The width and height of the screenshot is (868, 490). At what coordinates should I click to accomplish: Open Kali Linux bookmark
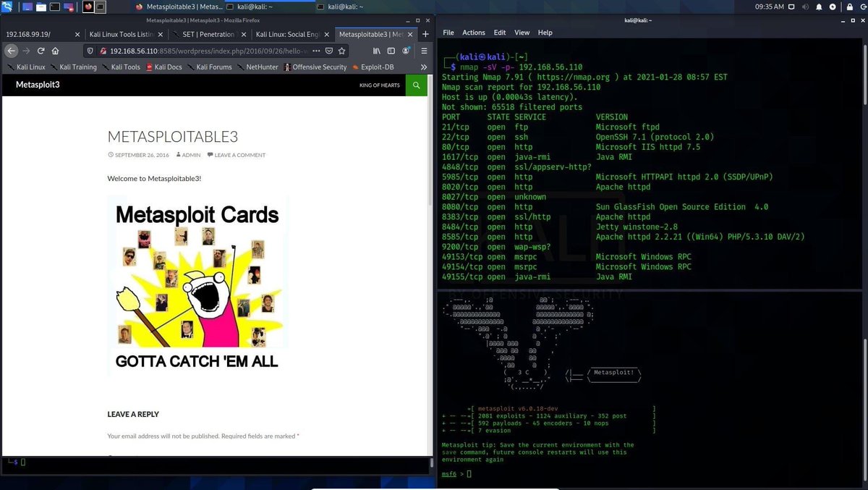coord(26,67)
